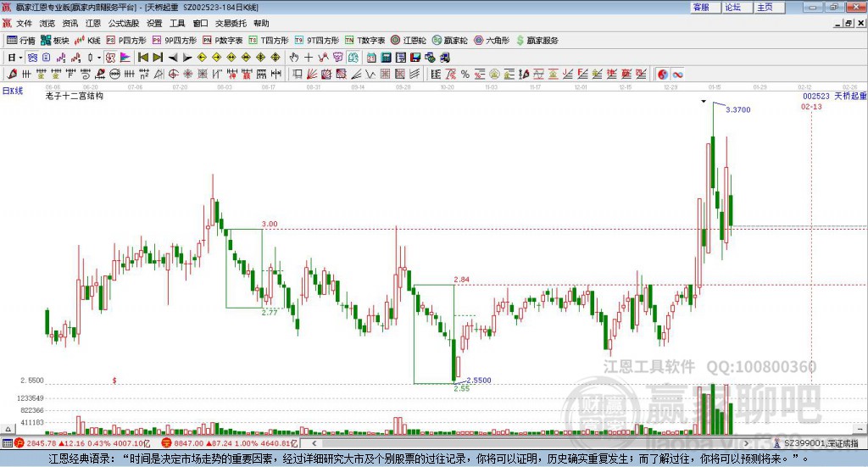Viewport: 868px width, 467px height.
Task: Open the calculator icon
Action: click(386, 58)
